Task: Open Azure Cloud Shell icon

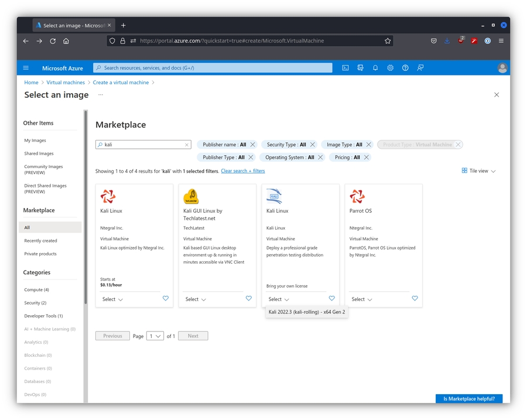Action: 345,68
